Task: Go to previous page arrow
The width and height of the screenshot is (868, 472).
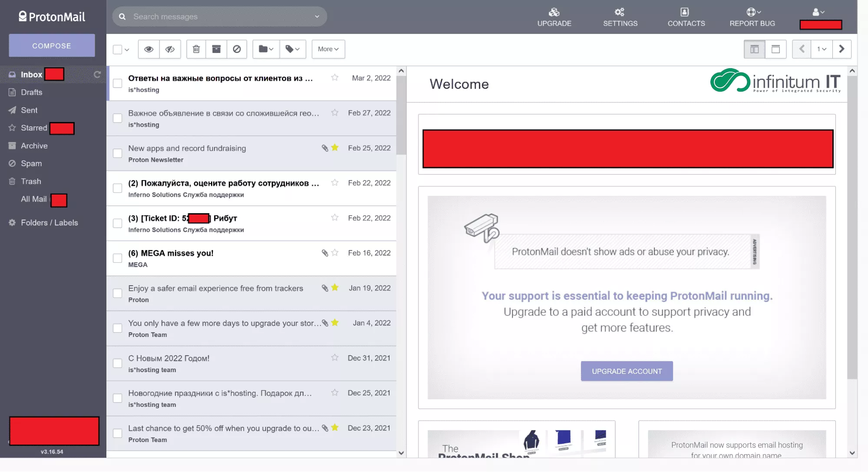Action: (x=802, y=49)
